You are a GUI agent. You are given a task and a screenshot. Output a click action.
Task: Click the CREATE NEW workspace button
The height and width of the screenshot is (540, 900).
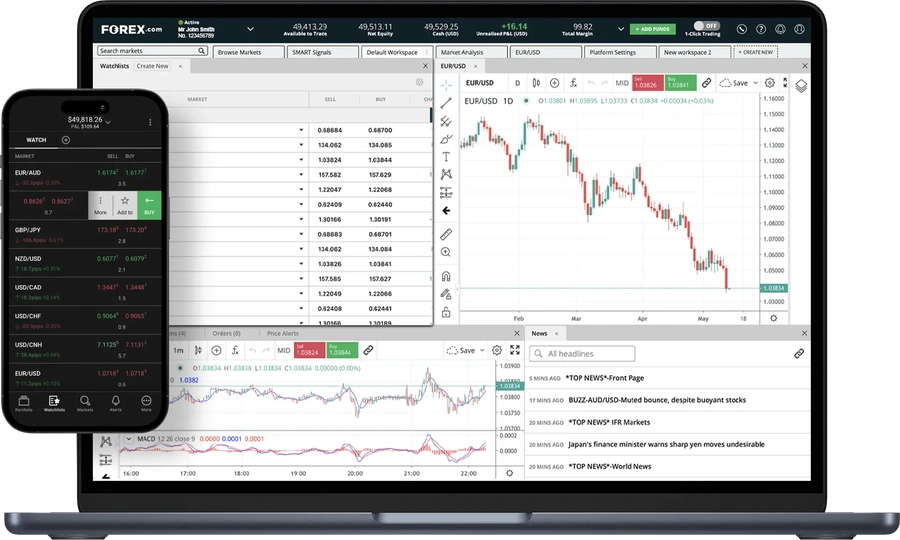coord(755,52)
